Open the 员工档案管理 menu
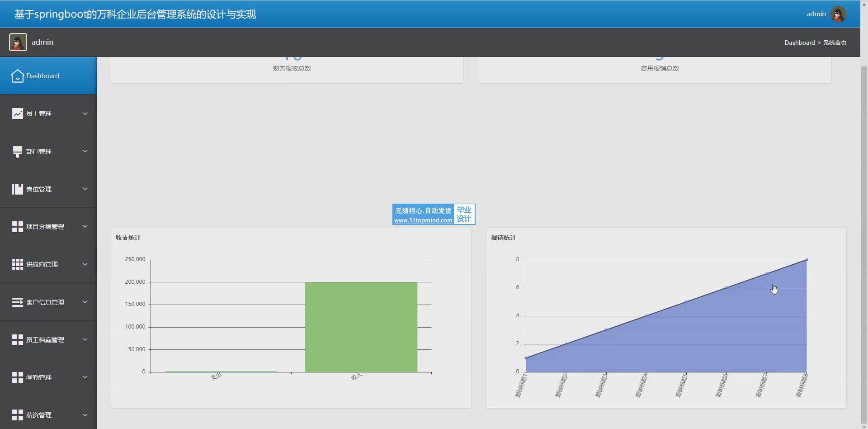 click(48, 340)
